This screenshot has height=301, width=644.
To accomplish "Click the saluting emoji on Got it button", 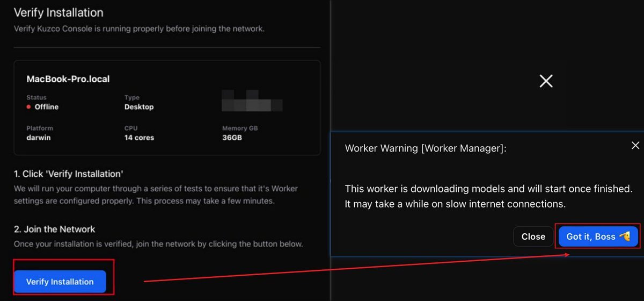I will click(624, 236).
